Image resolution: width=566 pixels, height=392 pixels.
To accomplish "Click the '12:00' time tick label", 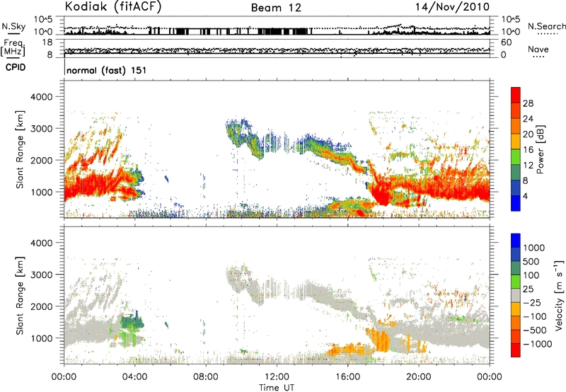I will point(277,377).
